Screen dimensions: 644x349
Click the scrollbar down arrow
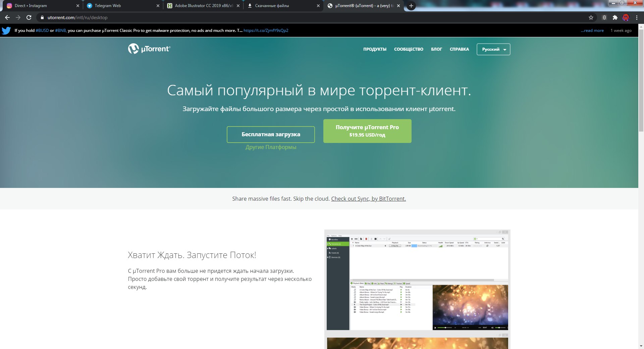click(x=641, y=346)
